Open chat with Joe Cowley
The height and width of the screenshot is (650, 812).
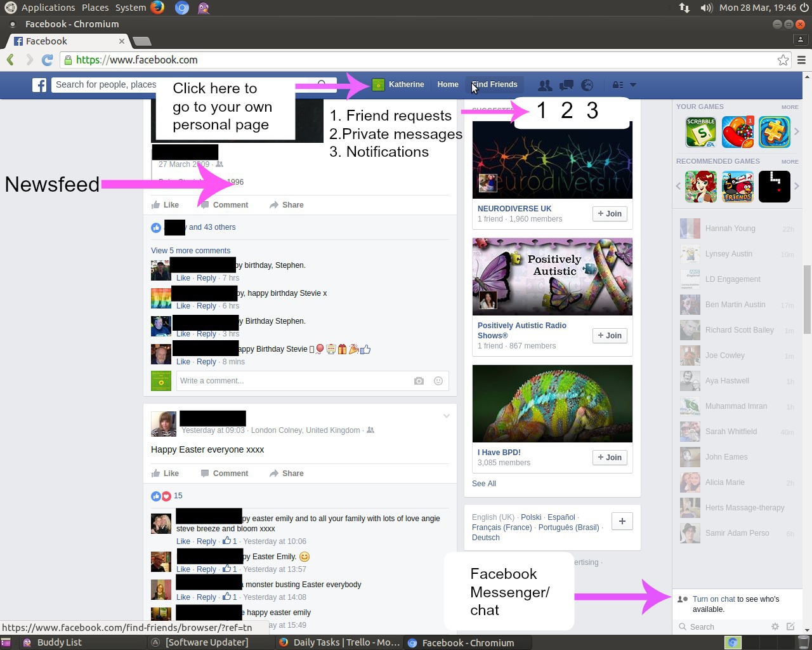coord(737,355)
